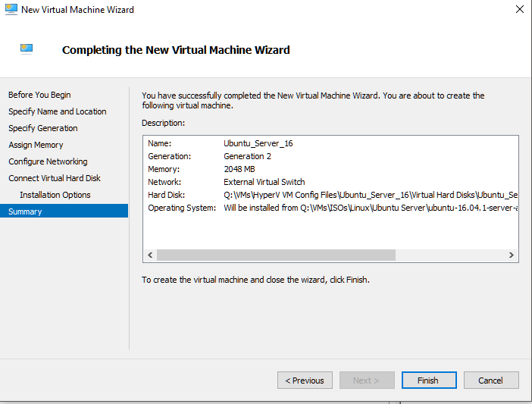Click the name value Ubuntu_Server_16
532x404 pixels.
coord(258,143)
